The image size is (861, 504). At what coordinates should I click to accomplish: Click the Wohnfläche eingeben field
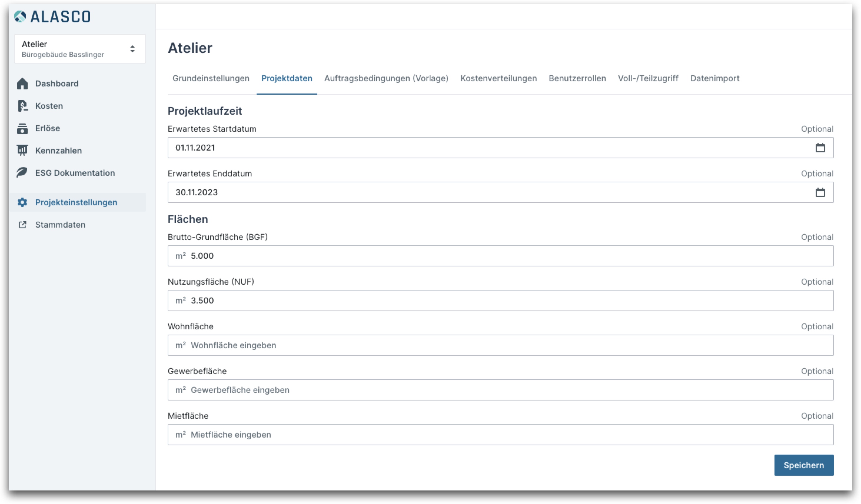click(501, 346)
